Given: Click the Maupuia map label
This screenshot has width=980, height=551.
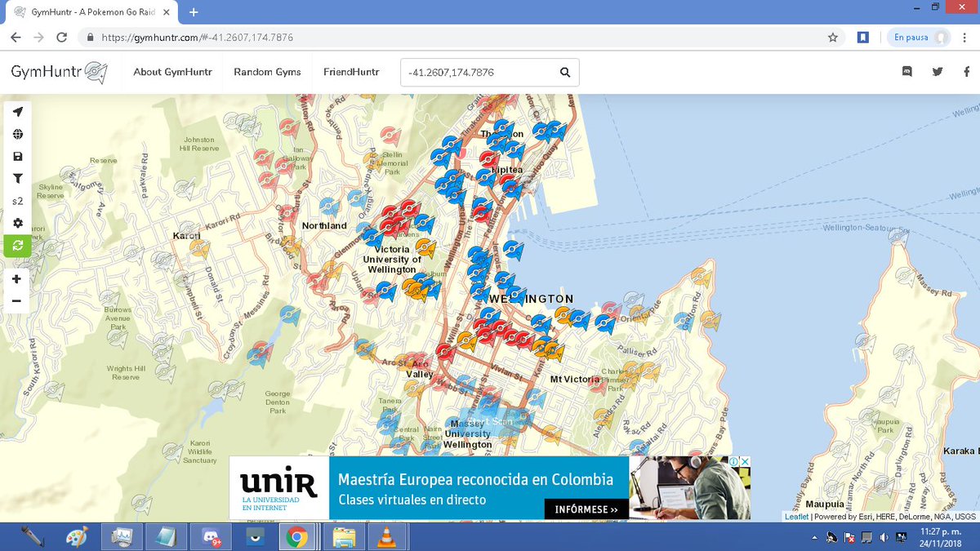Looking at the screenshot, I should [x=825, y=504].
